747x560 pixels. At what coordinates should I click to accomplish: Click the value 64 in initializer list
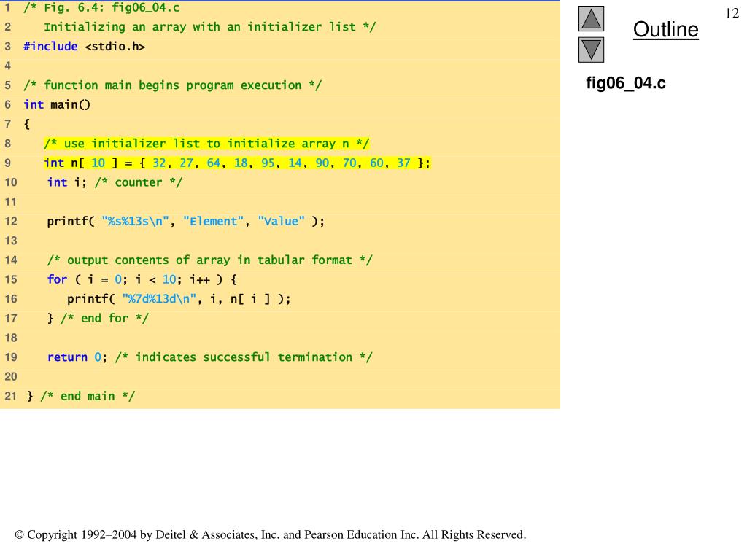pyautogui.click(x=214, y=163)
